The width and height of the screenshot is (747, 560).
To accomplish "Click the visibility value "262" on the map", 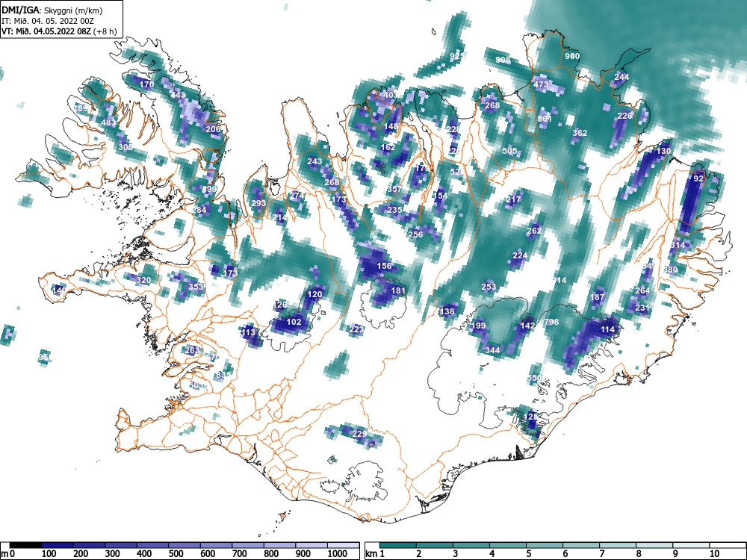I will pyautogui.click(x=535, y=231).
